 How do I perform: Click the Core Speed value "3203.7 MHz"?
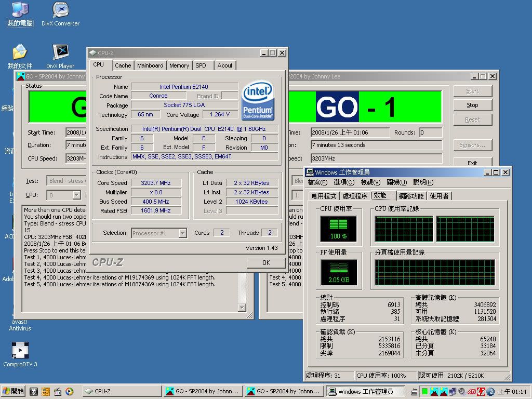coord(156,183)
